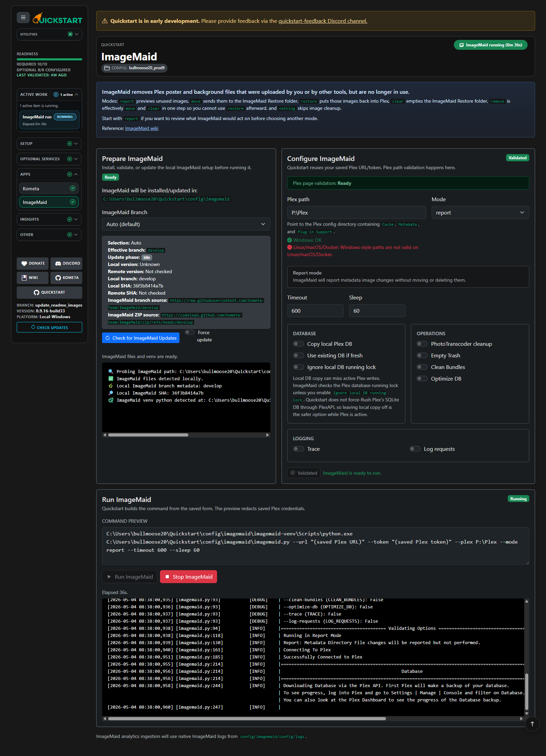Click the Discord icon button in sidebar
The width and height of the screenshot is (546, 756).
point(67,263)
